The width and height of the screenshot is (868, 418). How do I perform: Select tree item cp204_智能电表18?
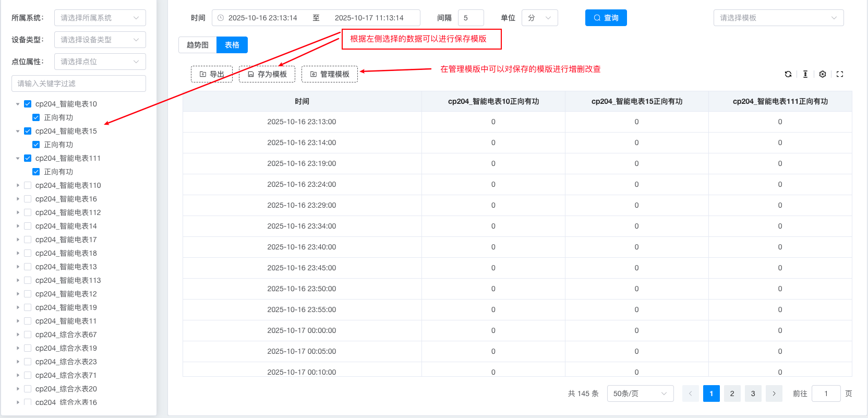point(66,253)
